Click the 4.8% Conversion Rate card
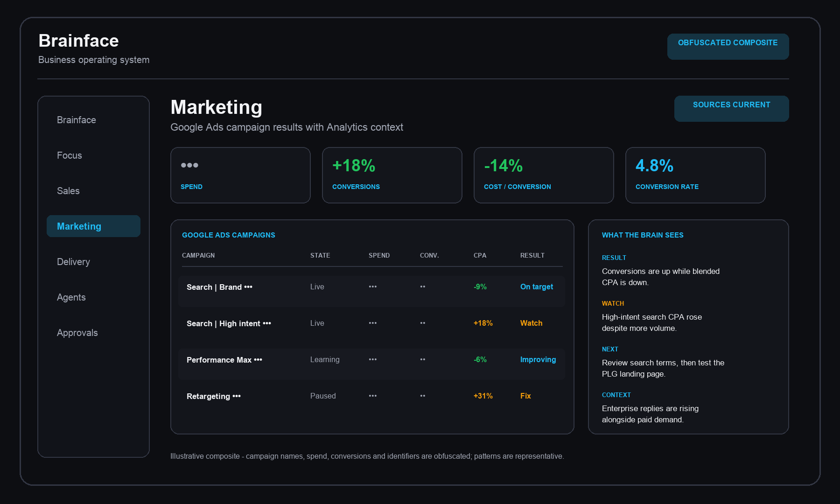 tap(695, 175)
